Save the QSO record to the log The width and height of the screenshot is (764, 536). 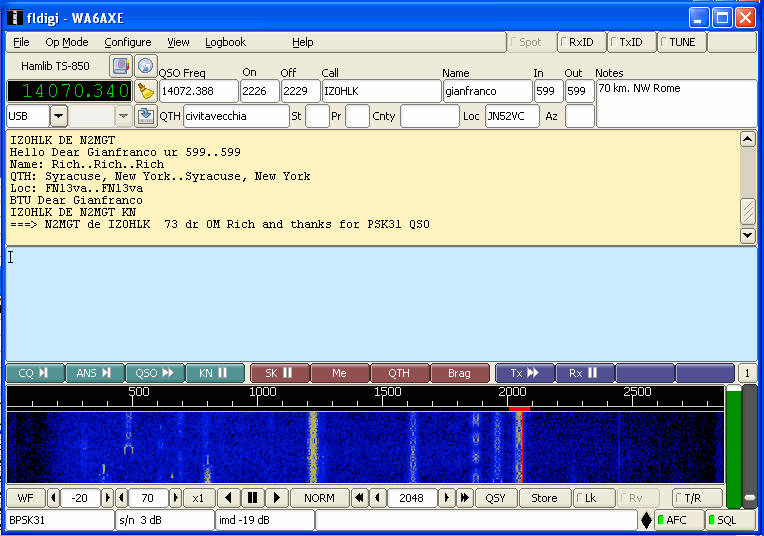click(145, 116)
